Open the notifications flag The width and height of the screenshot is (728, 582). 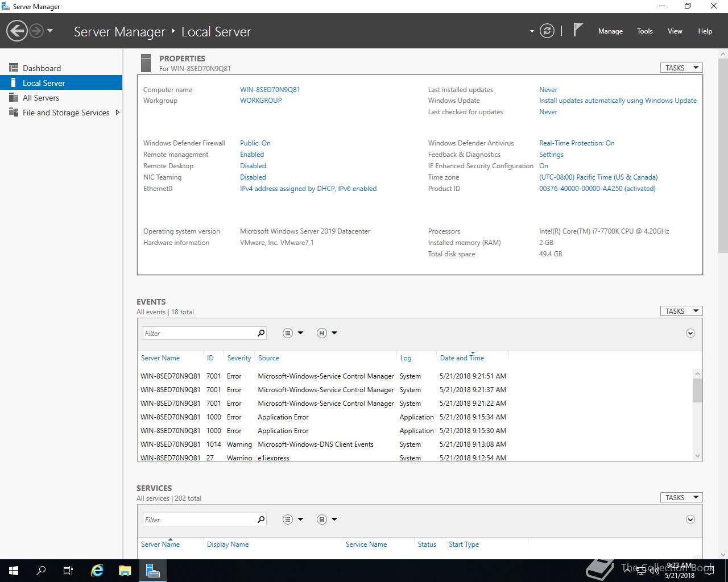coord(578,30)
